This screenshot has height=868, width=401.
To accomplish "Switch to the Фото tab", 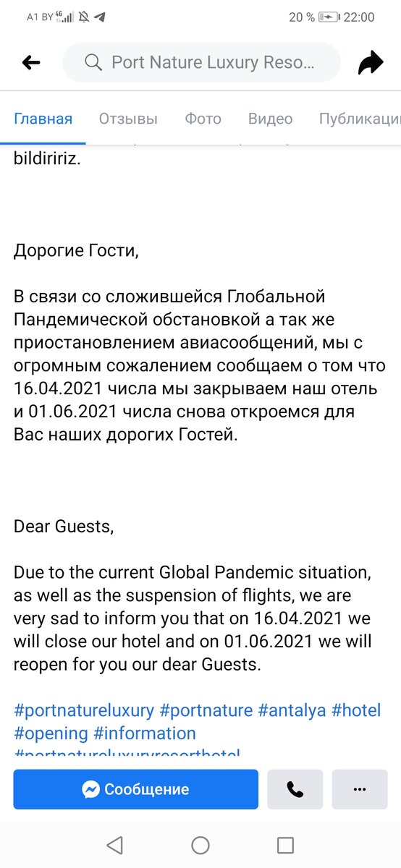I will coord(203,119).
